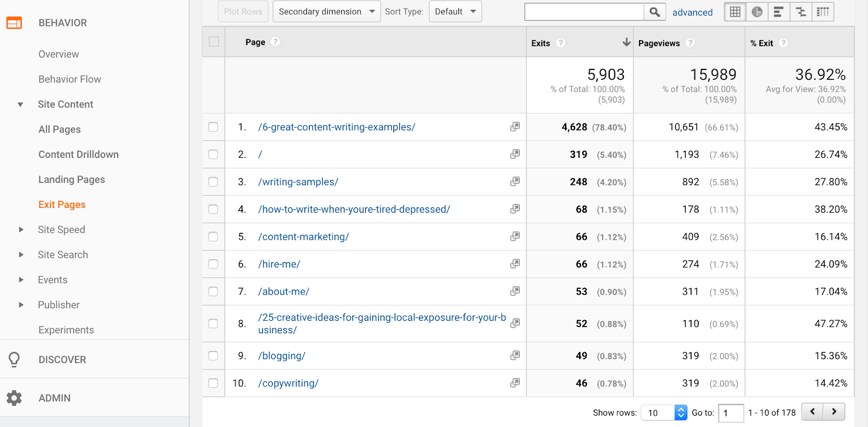The height and width of the screenshot is (427, 868).
Task: Switch to Data table view
Action: pos(735,12)
